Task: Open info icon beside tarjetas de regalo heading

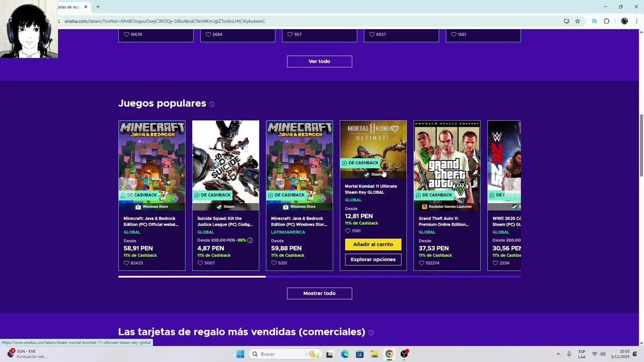Action: point(371,332)
